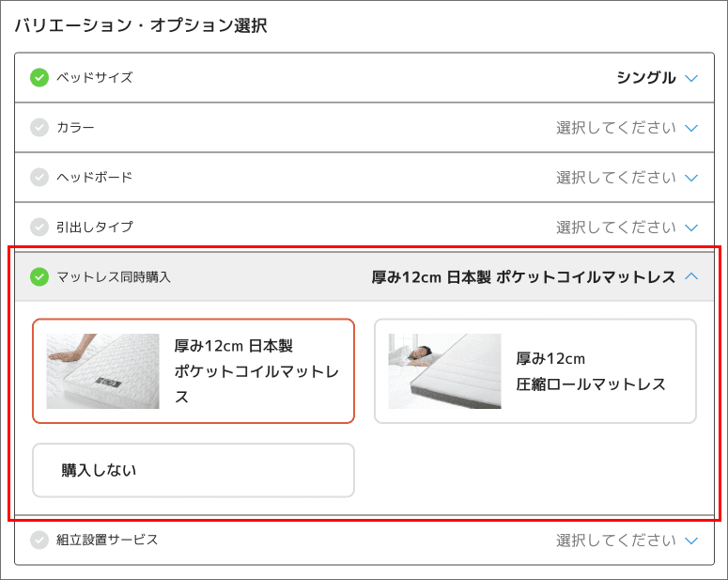Viewport: 728px width, 580px height.
Task: Click the green checkmark beside ベッドサイズ
Action: (39, 77)
